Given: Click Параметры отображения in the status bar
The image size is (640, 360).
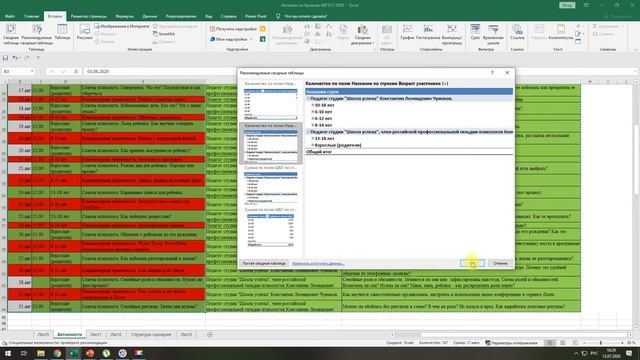Looking at the screenshot, I should [x=511, y=343].
